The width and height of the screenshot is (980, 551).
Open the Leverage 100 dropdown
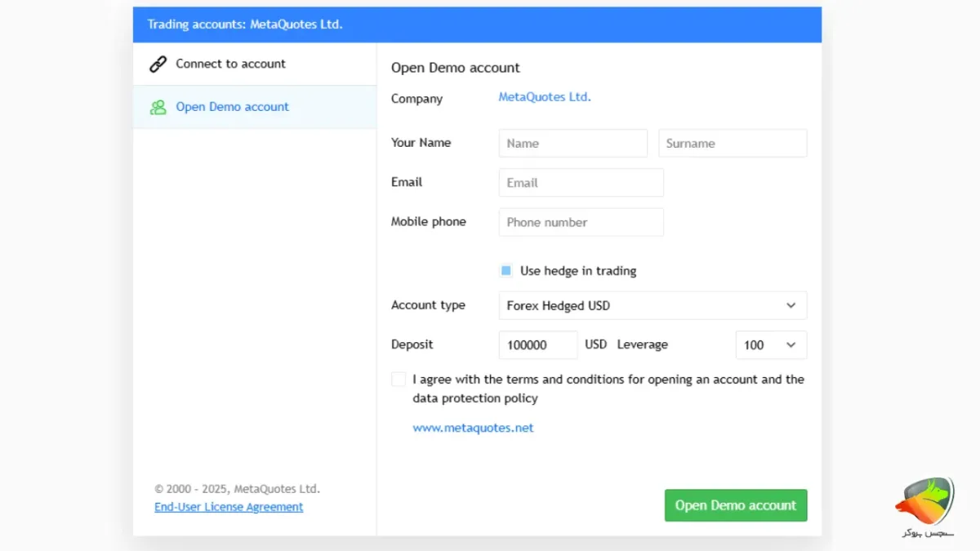pos(771,344)
